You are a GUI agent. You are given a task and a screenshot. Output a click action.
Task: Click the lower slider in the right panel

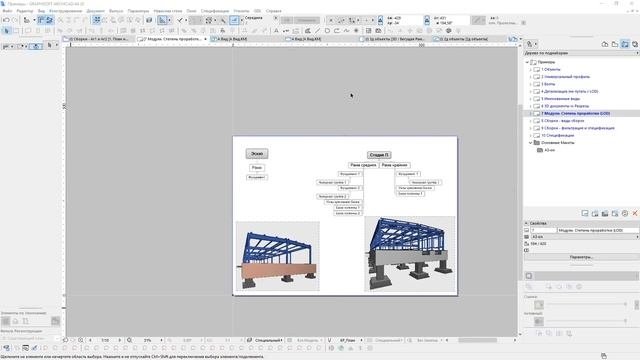[x=587, y=321]
